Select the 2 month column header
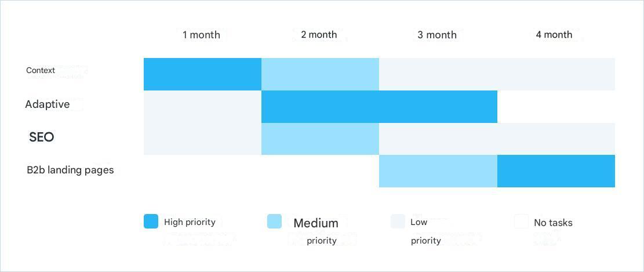 319,35
